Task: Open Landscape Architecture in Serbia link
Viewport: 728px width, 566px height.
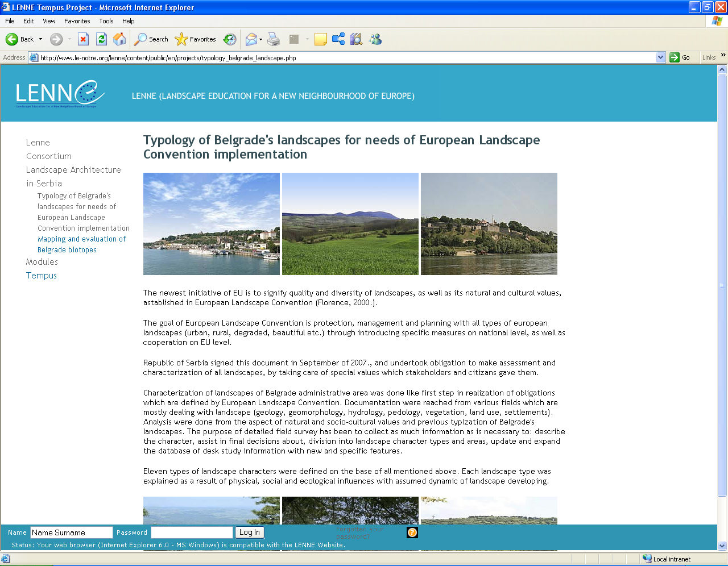Action: (73, 177)
